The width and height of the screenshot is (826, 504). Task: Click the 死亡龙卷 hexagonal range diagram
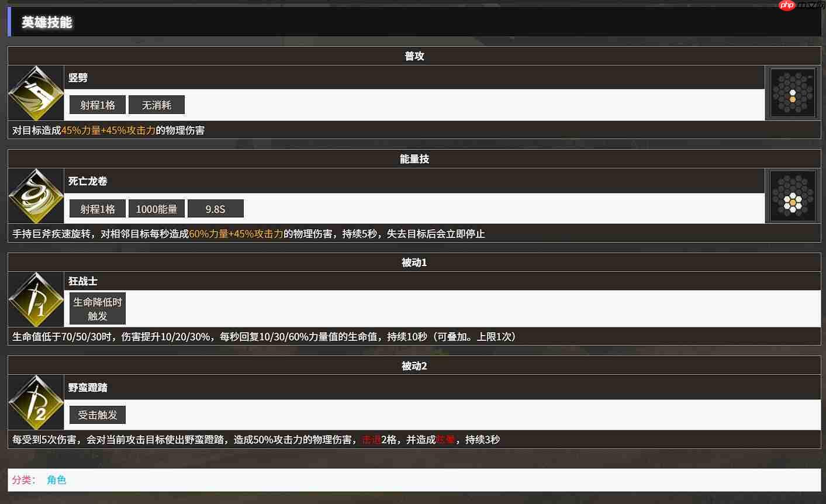[x=793, y=196]
